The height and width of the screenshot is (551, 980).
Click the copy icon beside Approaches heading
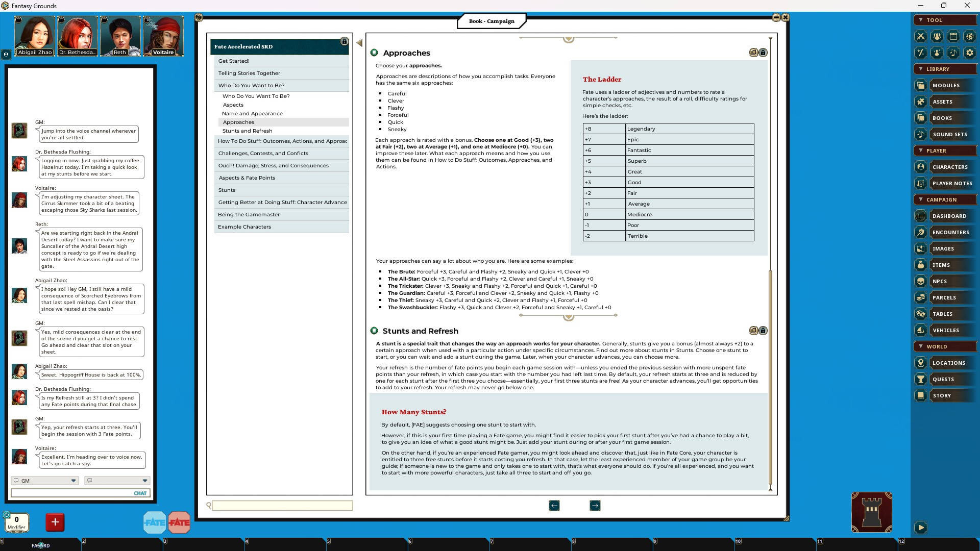pos(753,53)
